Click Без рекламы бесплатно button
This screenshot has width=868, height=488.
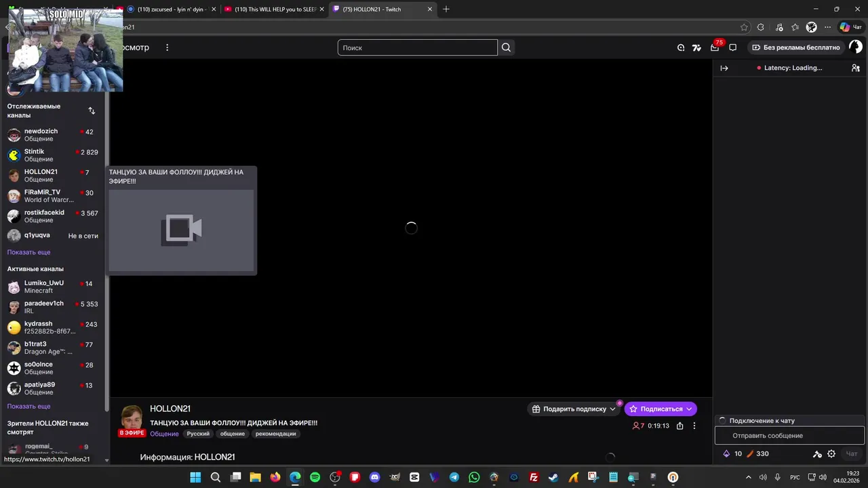(795, 47)
